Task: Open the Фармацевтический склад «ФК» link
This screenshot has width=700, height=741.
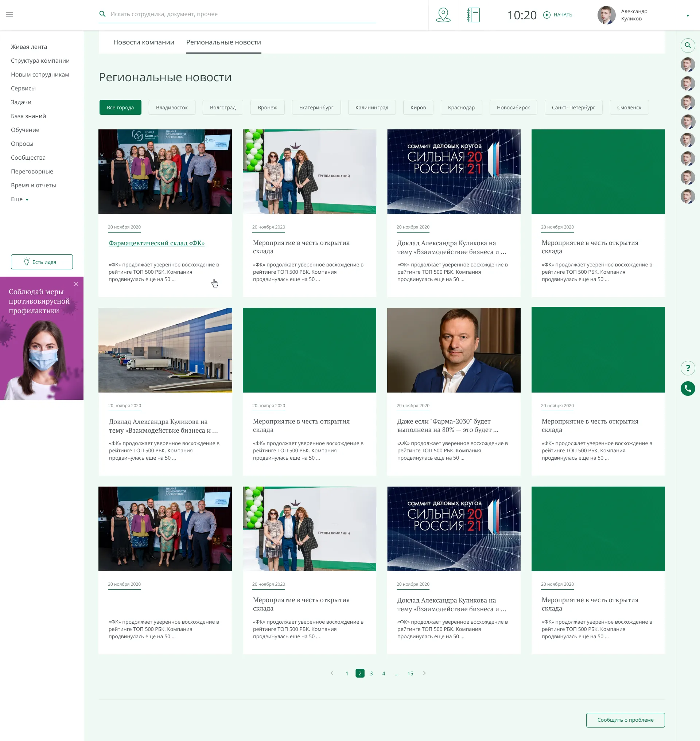Action: [x=156, y=243]
